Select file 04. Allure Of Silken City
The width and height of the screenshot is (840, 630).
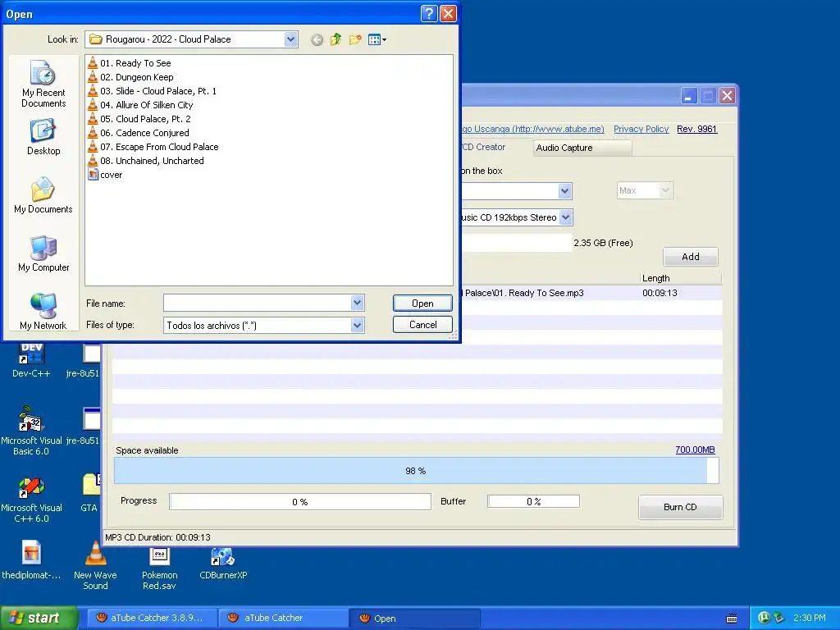(140, 104)
